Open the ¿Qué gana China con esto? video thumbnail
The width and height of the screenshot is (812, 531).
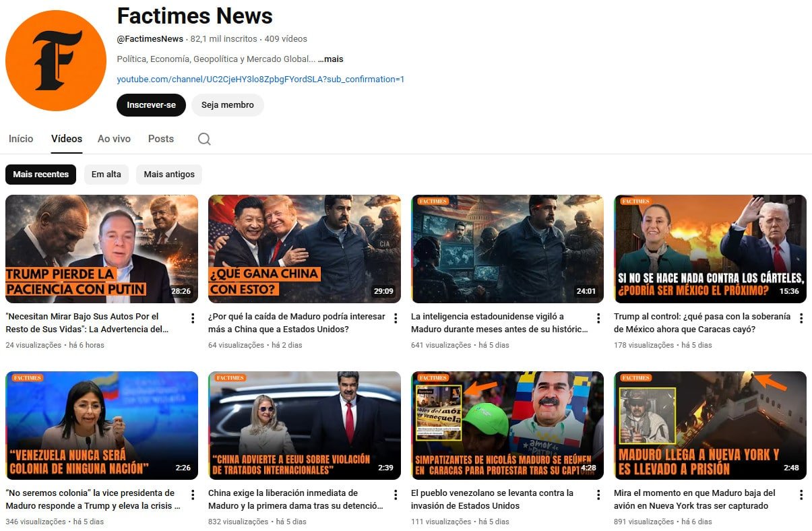[304, 248]
